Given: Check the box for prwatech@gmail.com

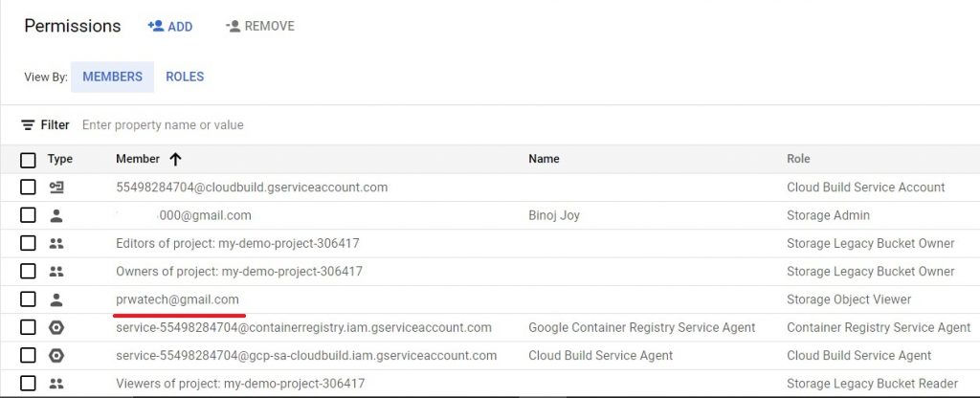Looking at the screenshot, I should pyautogui.click(x=28, y=299).
